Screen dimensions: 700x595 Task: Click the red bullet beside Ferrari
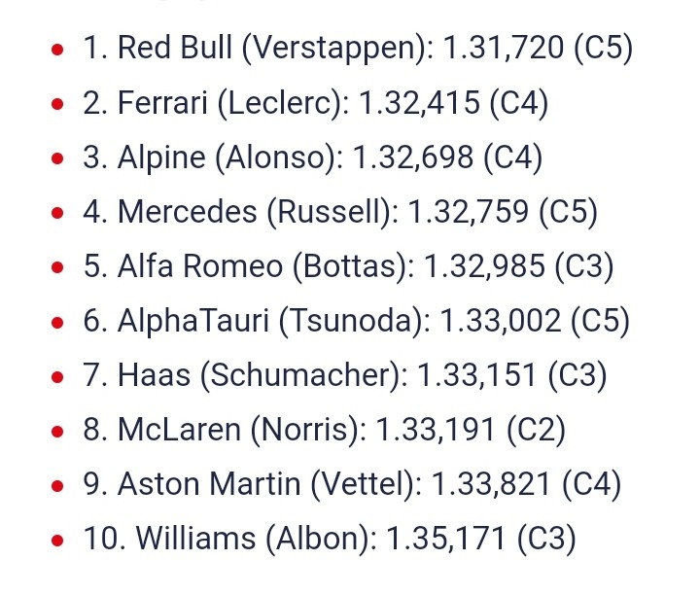[x=57, y=104]
